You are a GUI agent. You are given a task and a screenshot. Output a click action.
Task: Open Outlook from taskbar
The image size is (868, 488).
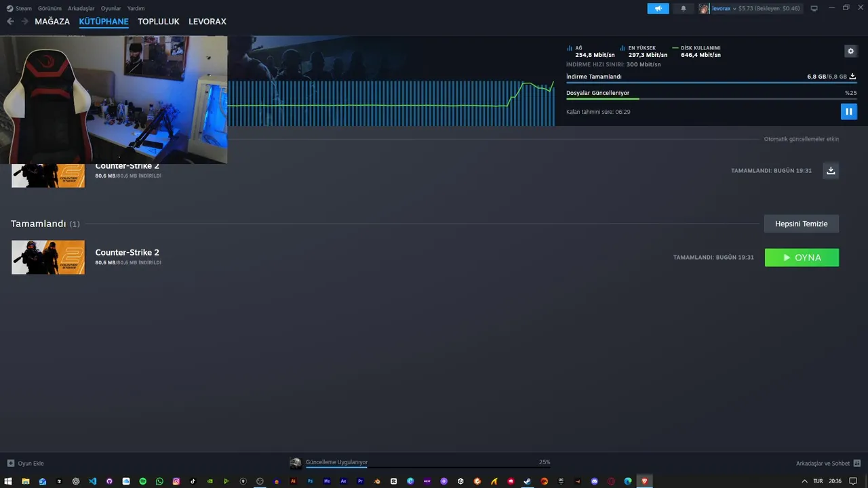point(42,481)
